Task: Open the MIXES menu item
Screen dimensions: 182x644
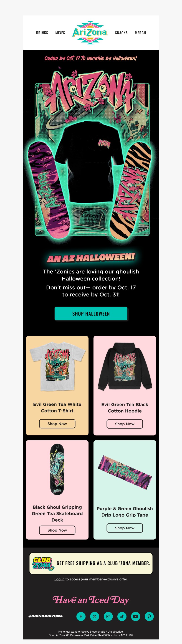Action: click(60, 33)
